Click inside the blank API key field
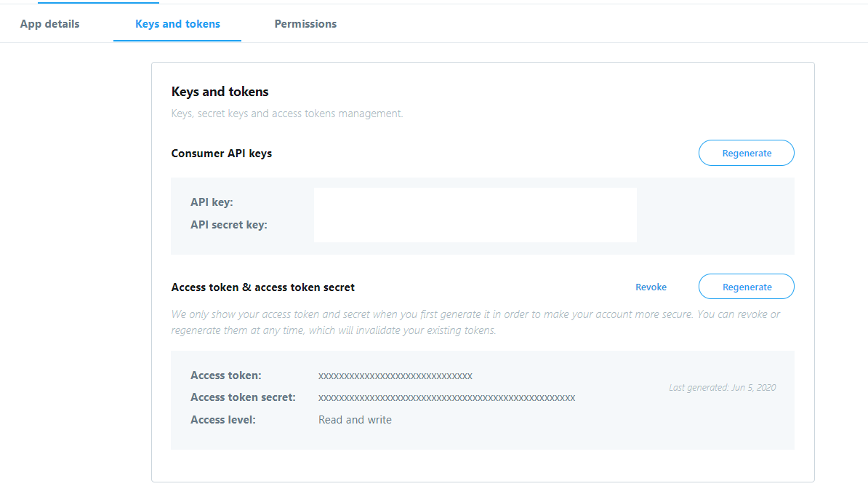868x497 pixels. 475,215
